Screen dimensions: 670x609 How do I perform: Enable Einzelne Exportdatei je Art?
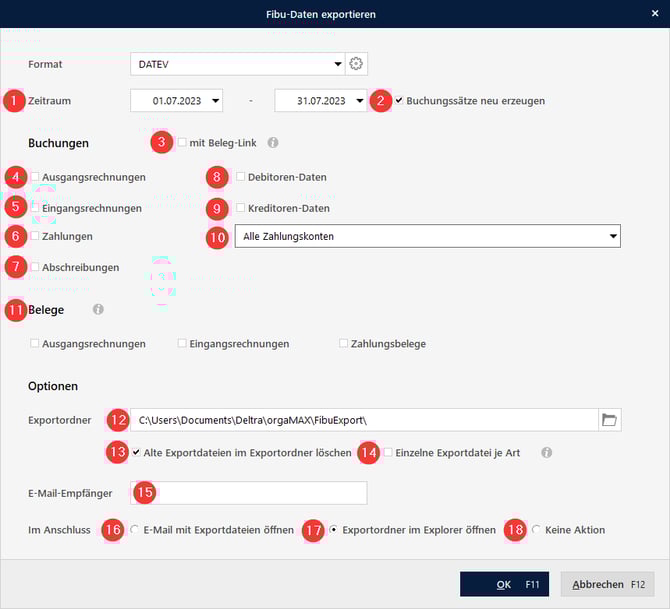388,452
